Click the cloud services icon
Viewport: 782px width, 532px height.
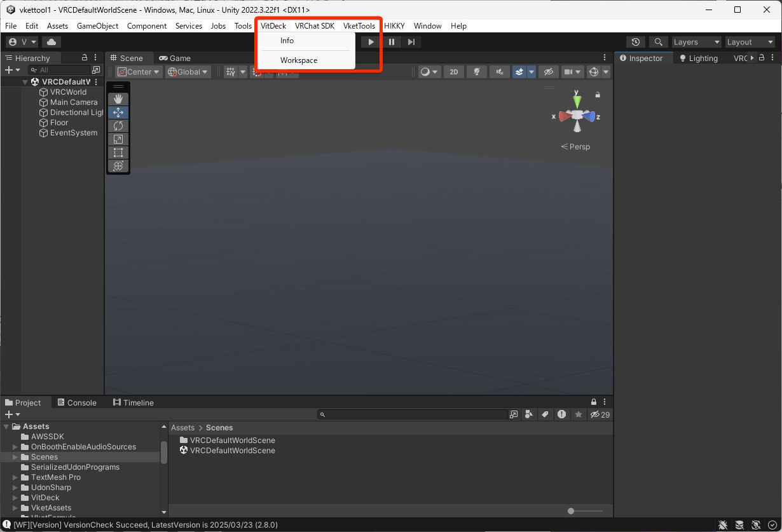tap(51, 42)
